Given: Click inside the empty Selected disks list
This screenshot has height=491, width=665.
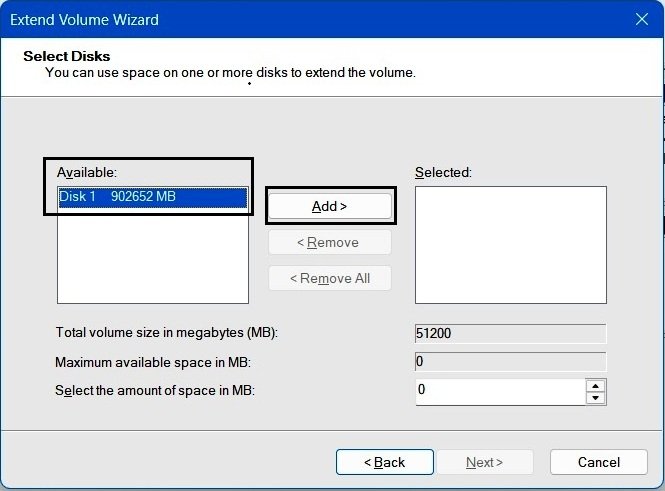Looking at the screenshot, I should click(511, 245).
